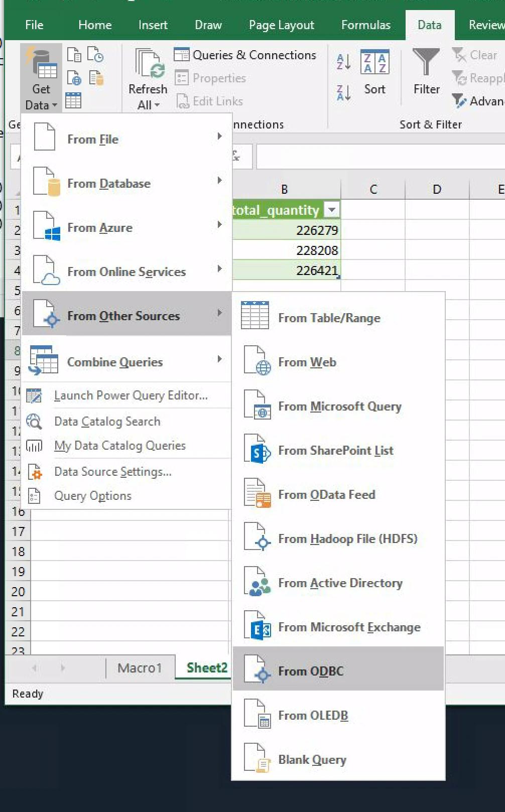
Task: Select column D header
Action: (437, 189)
